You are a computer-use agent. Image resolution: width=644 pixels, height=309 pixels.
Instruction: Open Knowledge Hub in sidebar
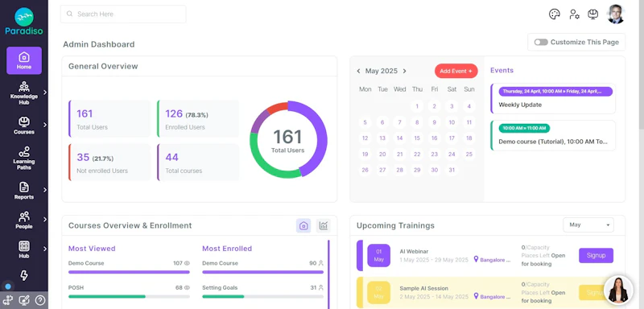[x=24, y=93]
